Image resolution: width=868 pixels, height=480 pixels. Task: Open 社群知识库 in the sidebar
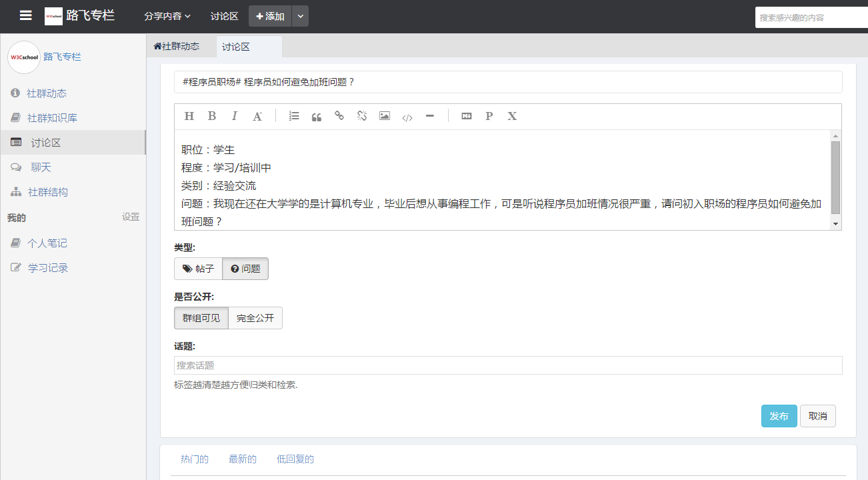coord(51,118)
